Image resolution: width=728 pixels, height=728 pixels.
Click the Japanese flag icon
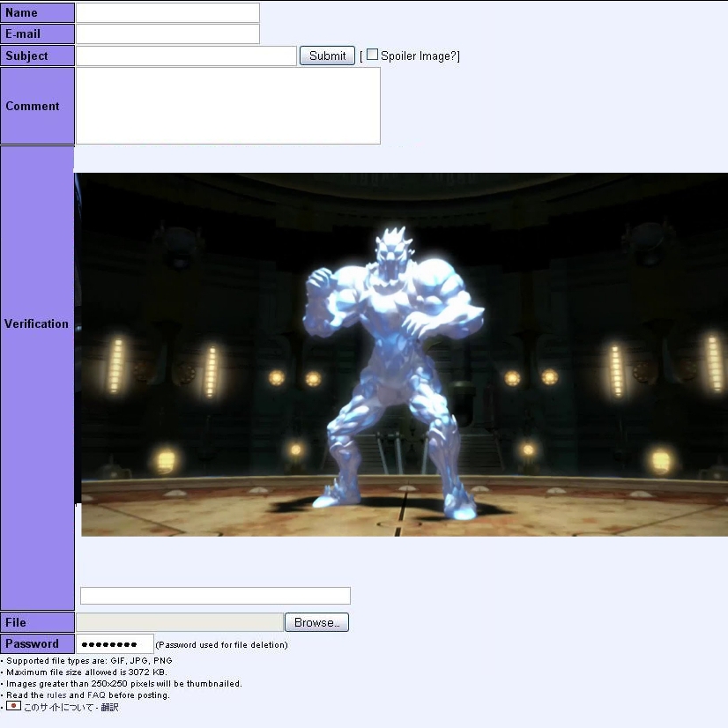[x=13, y=706]
